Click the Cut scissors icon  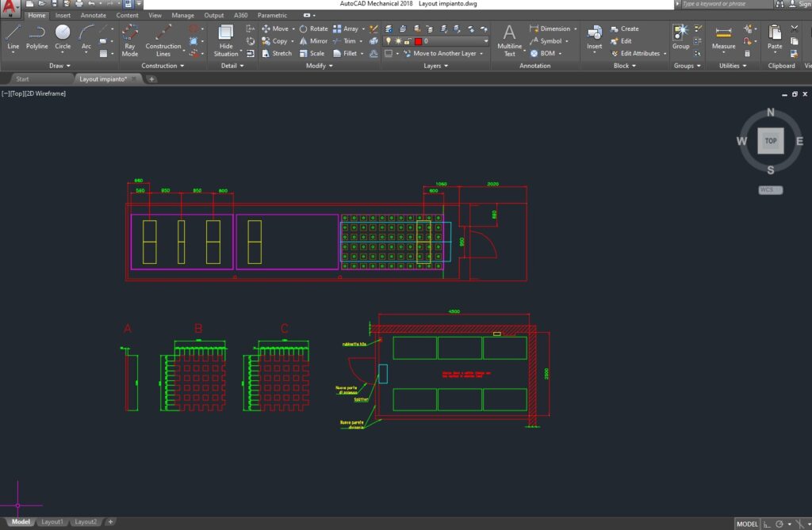pyautogui.click(x=795, y=29)
